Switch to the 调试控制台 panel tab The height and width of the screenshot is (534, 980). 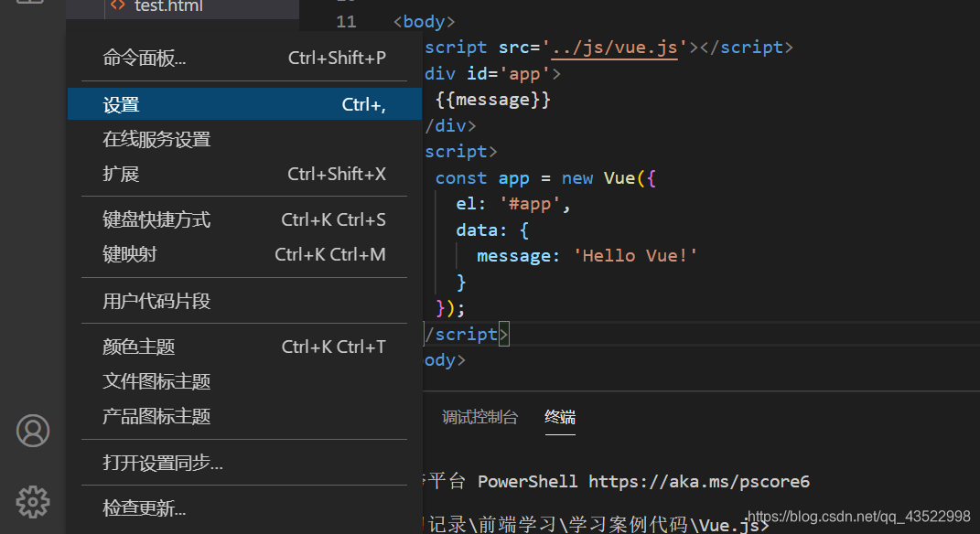480,417
